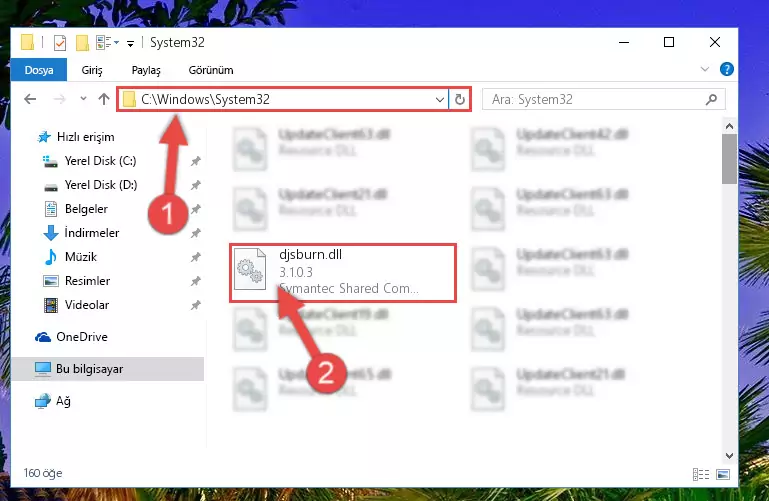Select the djsburn.dll file name
The width and height of the screenshot is (769, 501).
coord(310,254)
